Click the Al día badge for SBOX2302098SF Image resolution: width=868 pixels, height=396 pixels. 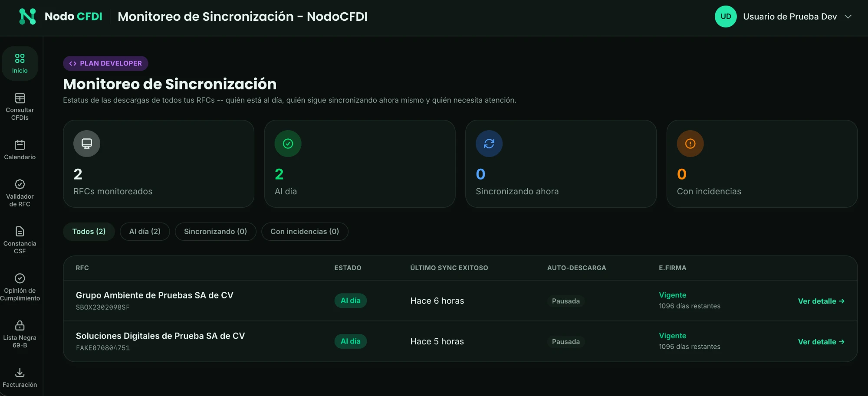351,301
